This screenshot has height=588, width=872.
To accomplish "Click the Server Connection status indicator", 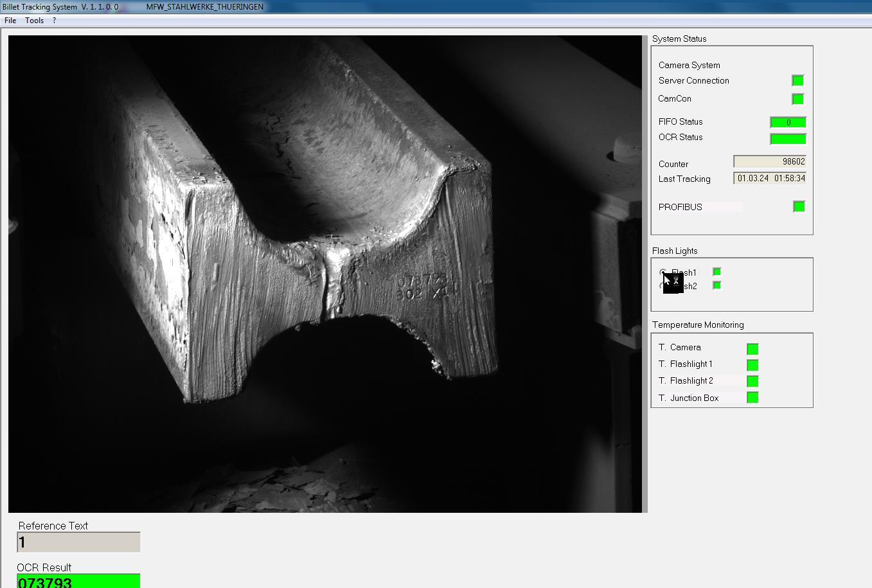I will click(797, 80).
